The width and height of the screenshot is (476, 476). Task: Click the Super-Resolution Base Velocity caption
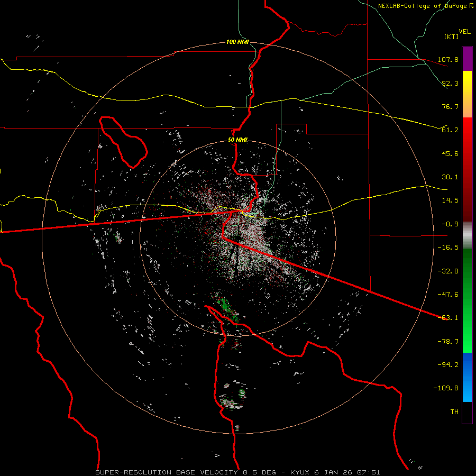tap(237, 472)
